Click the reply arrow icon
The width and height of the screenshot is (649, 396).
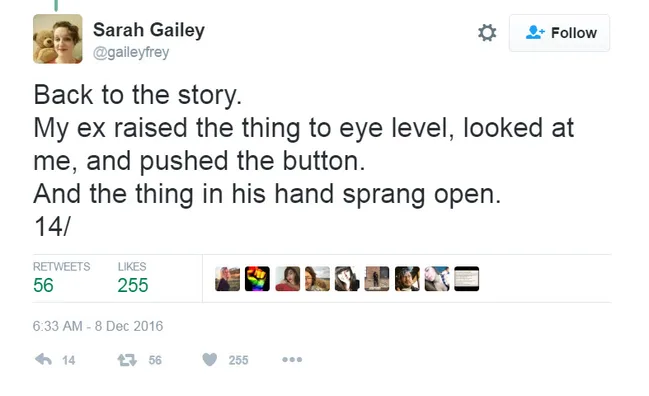pos(43,360)
